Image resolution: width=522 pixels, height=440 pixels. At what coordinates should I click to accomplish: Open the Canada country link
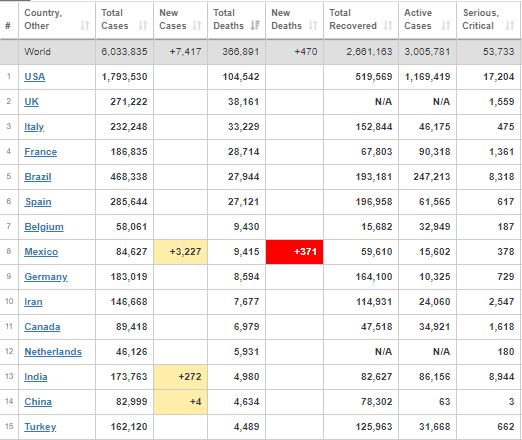(x=42, y=327)
